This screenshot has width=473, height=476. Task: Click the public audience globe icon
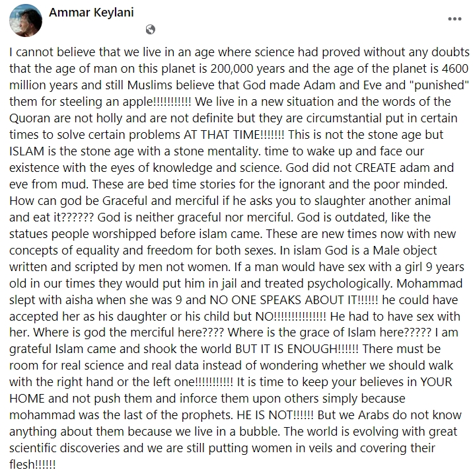click(151, 30)
